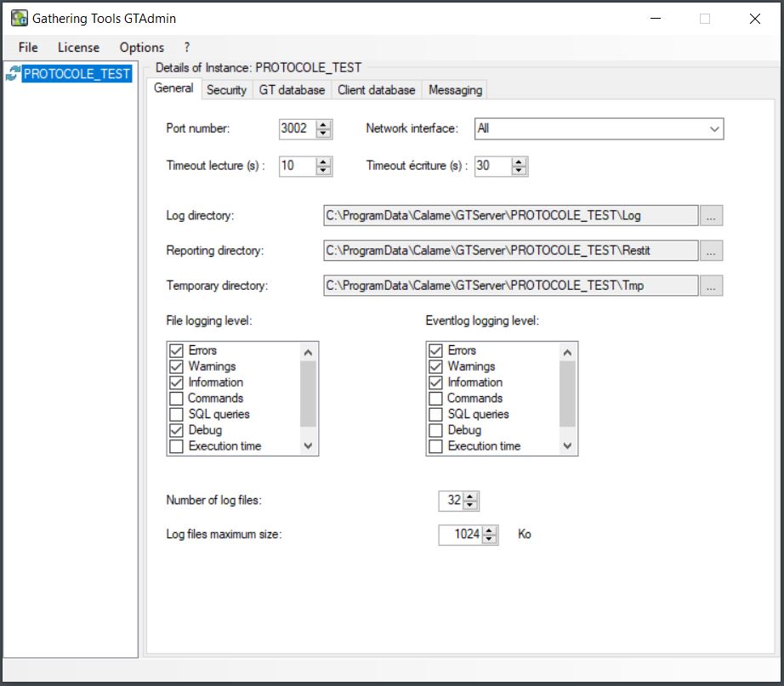
Task: Open the ? help menu
Action: (x=187, y=48)
